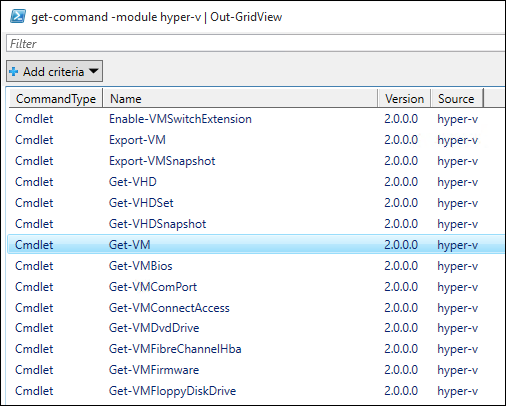Select the Get-VHDSnapshot entry
Image resolution: width=506 pixels, height=406 pixels.
(157, 224)
